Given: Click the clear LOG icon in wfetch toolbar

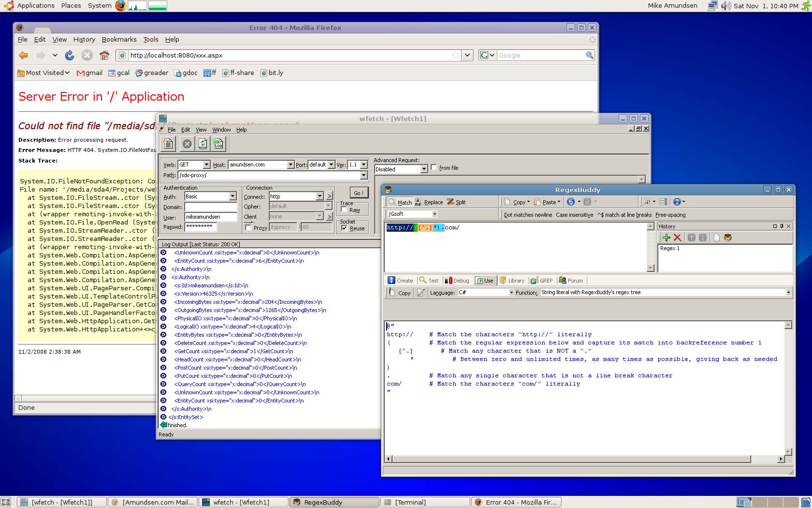Looking at the screenshot, I should 218,144.
